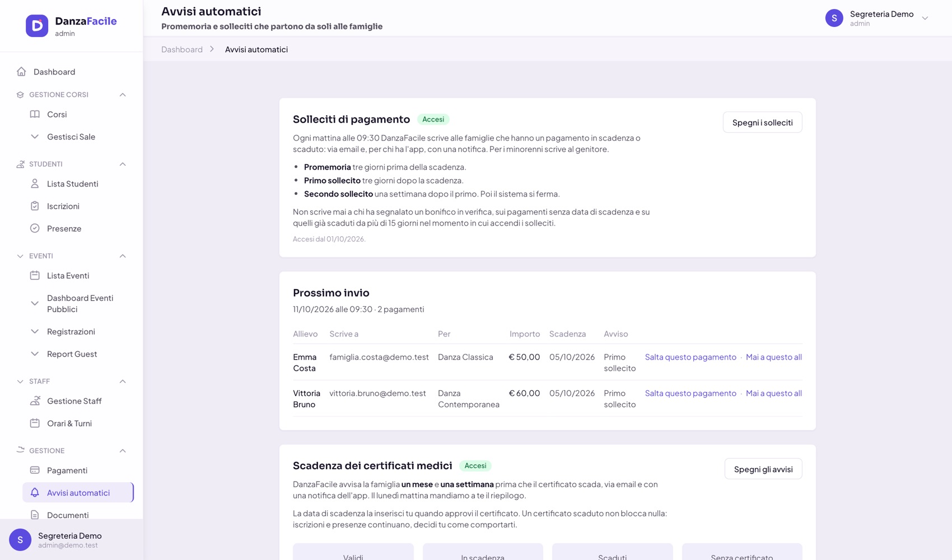Click the Documenti file icon

(35, 515)
